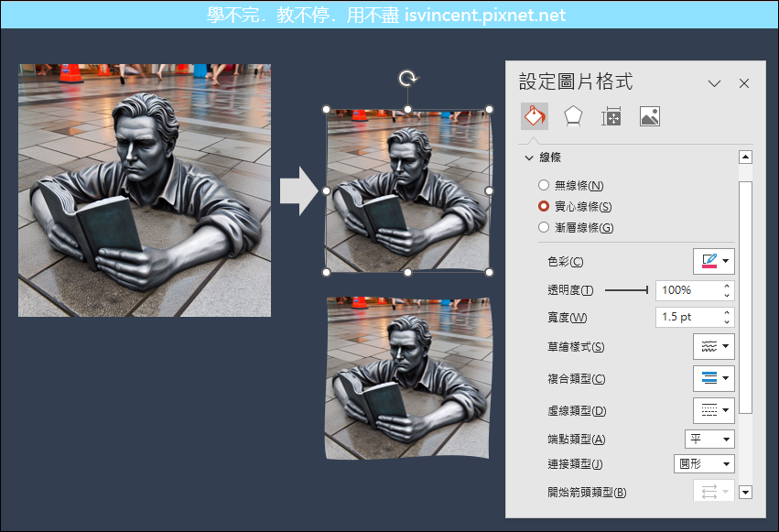Open the 連接類型(J) join type dropdown

coord(704,464)
